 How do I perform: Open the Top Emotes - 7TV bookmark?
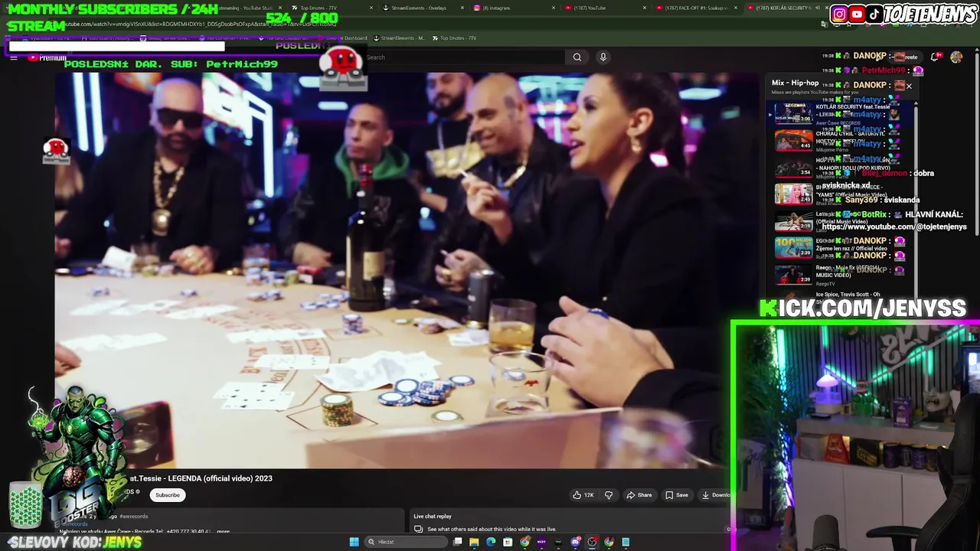[x=455, y=38]
